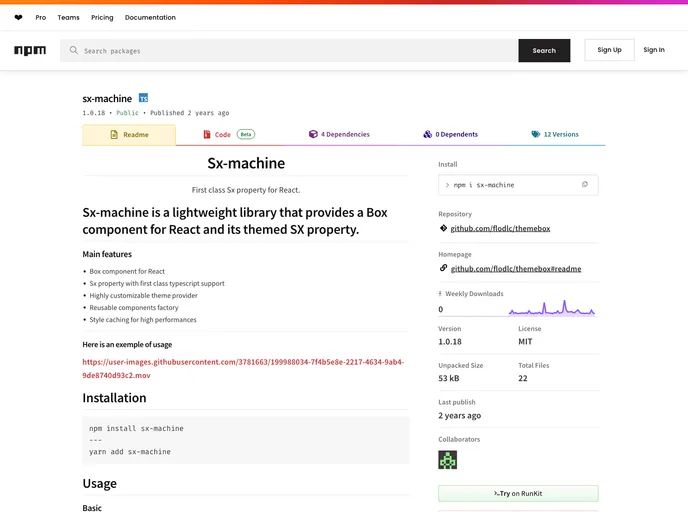Click the 'npm install sx-machine' code line
Image resolution: width=688 pixels, height=512 pixels.
coord(136,428)
